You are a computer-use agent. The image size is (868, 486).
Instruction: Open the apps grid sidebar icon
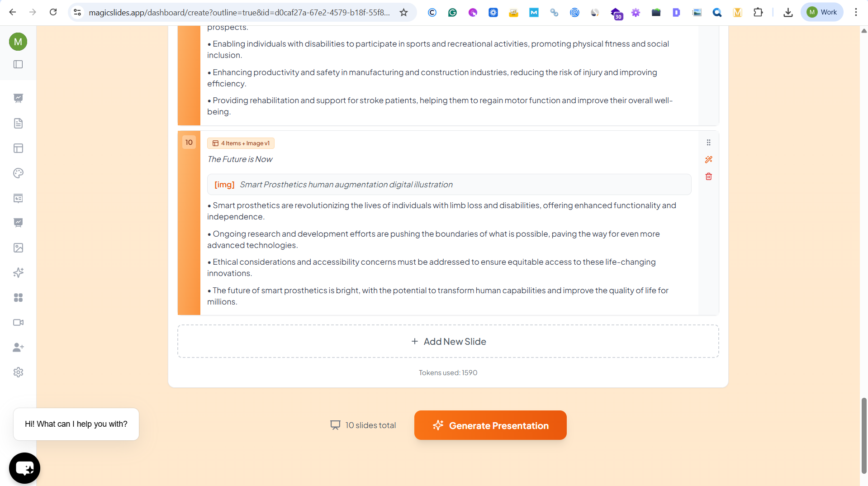(x=18, y=297)
